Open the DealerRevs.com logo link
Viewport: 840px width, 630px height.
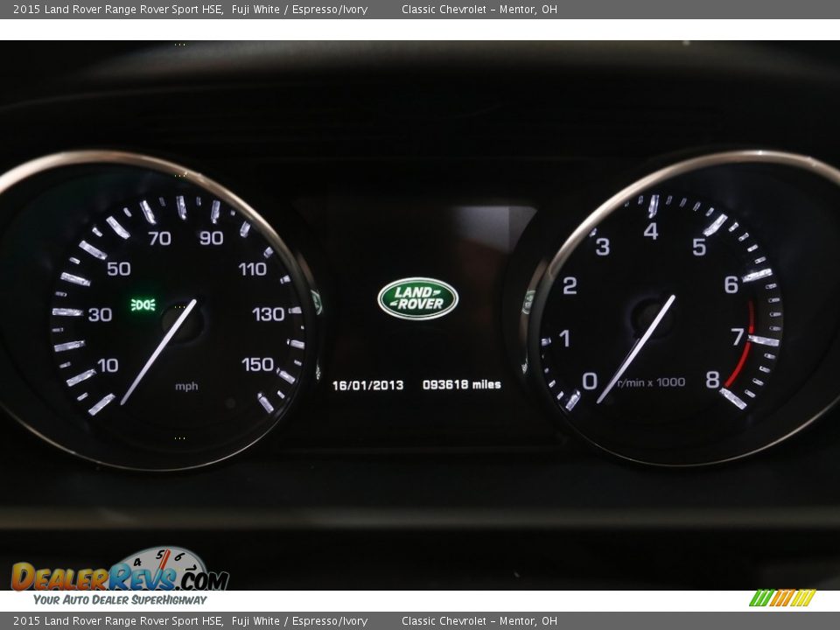click(120, 570)
